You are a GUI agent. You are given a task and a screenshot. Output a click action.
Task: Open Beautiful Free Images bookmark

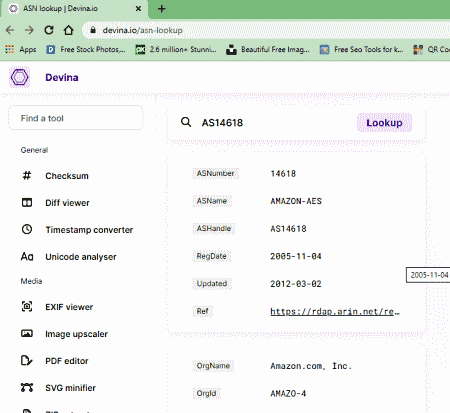pos(268,50)
